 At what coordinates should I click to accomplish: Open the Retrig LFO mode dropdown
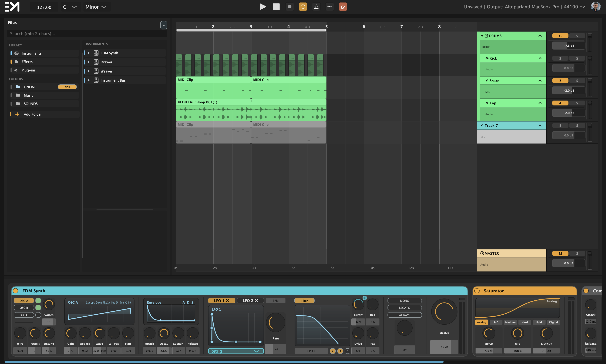236,351
